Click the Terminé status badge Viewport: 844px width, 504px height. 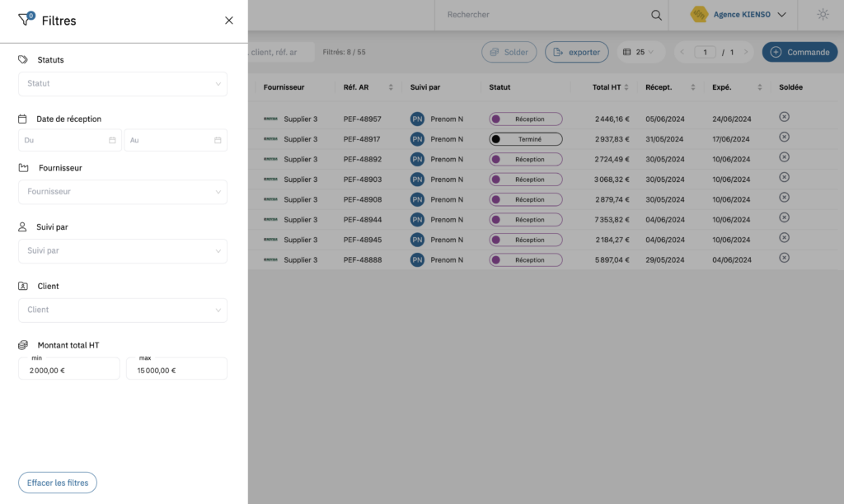[x=525, y=138]
